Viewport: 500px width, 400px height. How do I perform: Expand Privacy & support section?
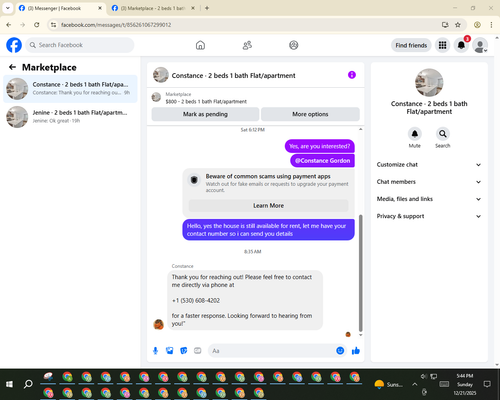[x=429, y=216]
